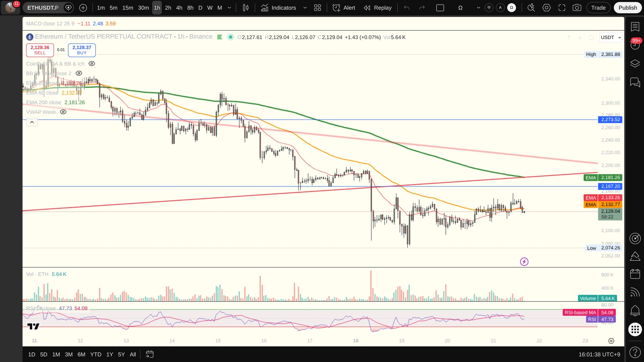The width and height of the screenshot is (644, 362).
Task: Click the Publish button
Action: [628, 8]
